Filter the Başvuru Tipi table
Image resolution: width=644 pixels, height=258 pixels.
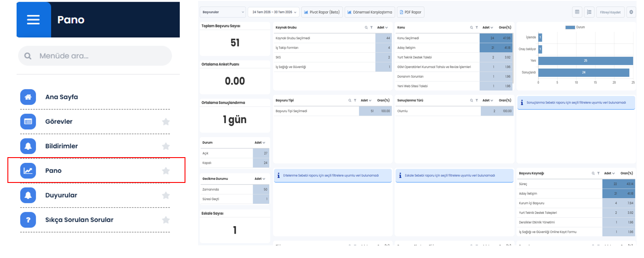pyautogui.click(x=355, y=100)
